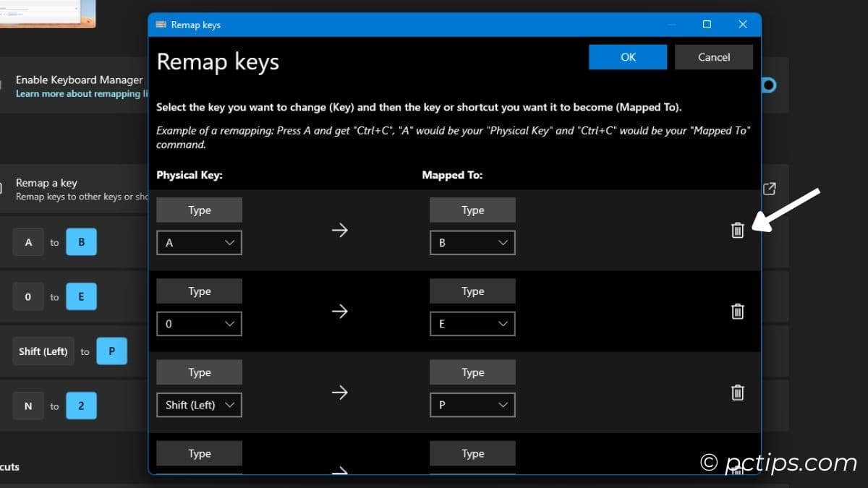Click the arrow icon between A and B
This screenshot has height=488, width=868.
(339, 230)
